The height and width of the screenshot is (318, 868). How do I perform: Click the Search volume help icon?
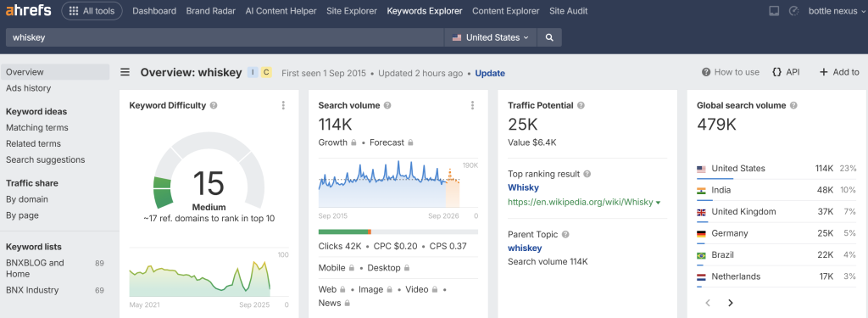(x=387, y=105)
